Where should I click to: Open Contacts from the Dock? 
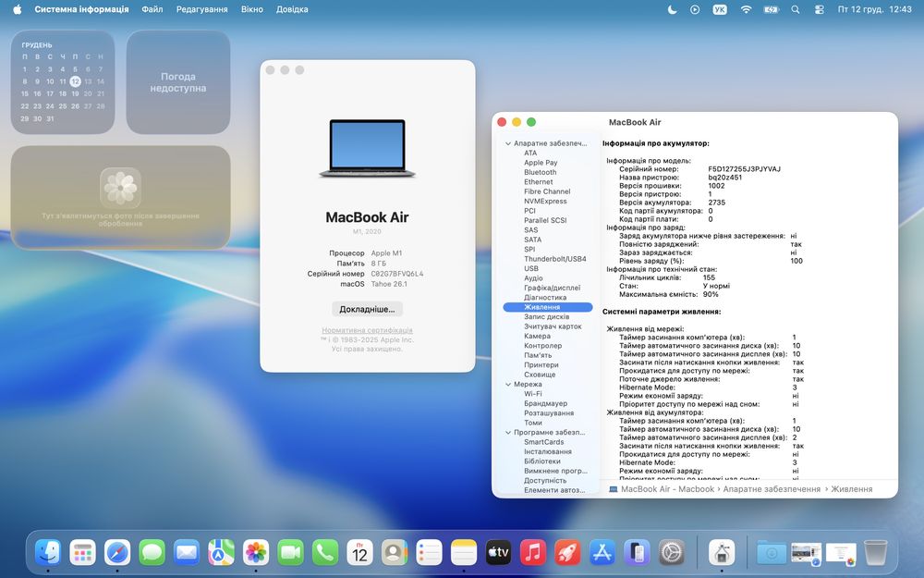coord(395,553)
